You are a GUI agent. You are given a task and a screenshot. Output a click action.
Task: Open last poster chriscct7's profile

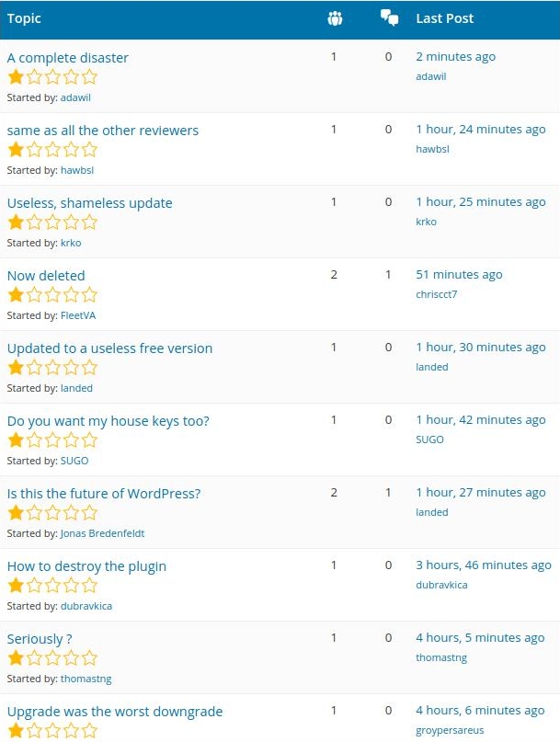pyautogui.click(x=436, y=294)
